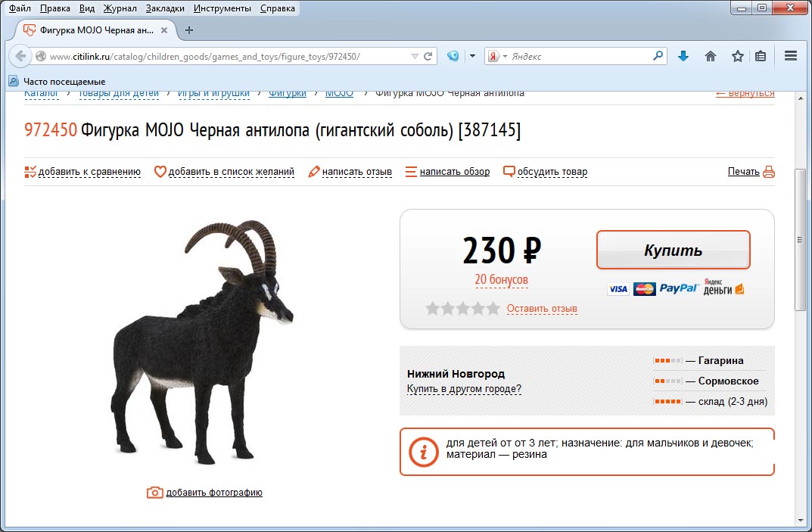Reload the page with refresh icon
The image size is (812, 532).
pos(428,56)
